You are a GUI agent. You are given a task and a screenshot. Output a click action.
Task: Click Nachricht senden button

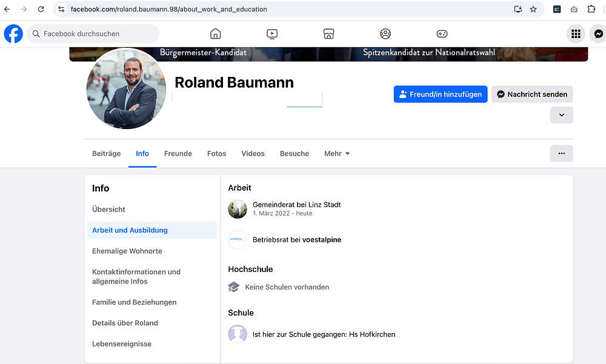tap(532, 94)
